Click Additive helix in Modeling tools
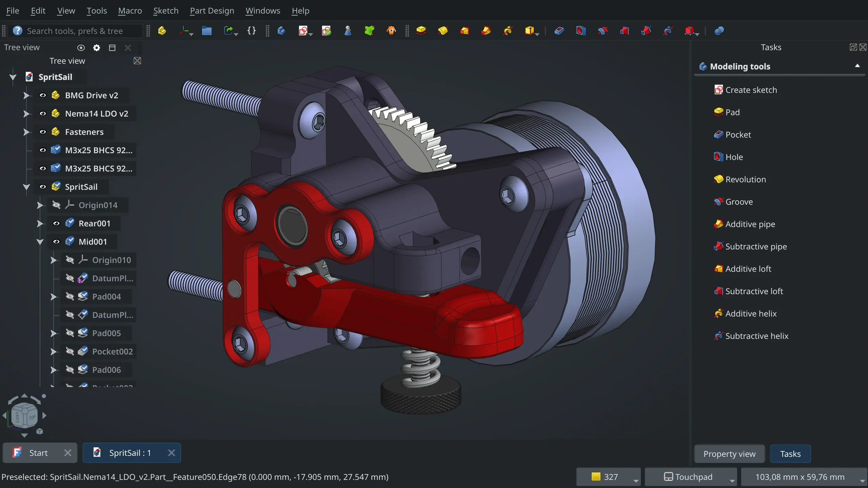 (751, 313)
